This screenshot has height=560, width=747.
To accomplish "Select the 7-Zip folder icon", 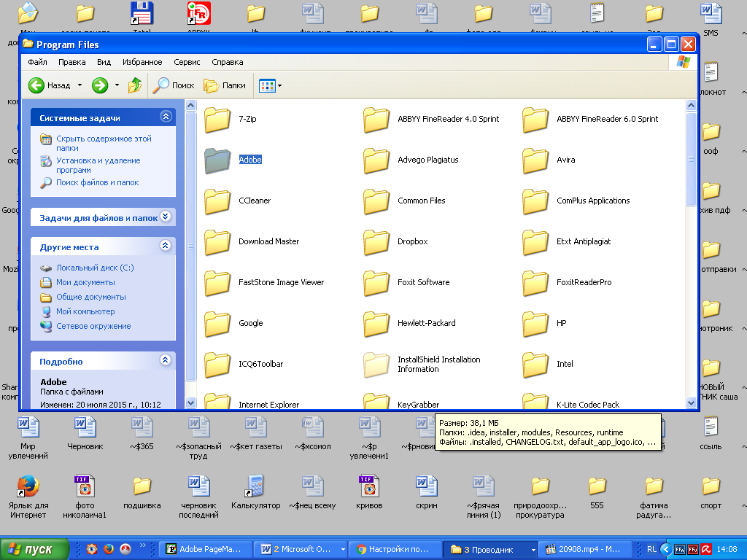I will pos(217,120).
